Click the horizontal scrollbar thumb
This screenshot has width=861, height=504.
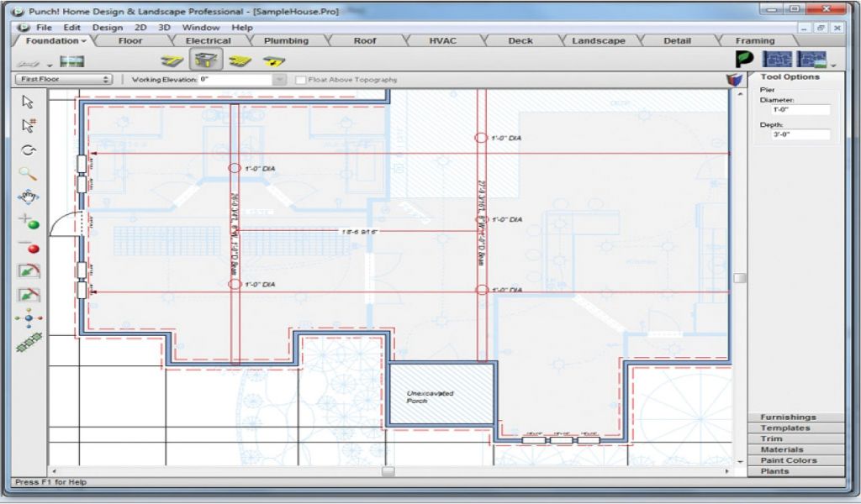click(388, 471)
